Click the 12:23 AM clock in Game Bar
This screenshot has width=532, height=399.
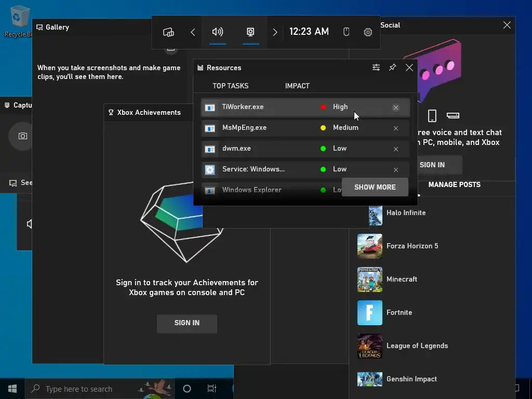(309, 32)
